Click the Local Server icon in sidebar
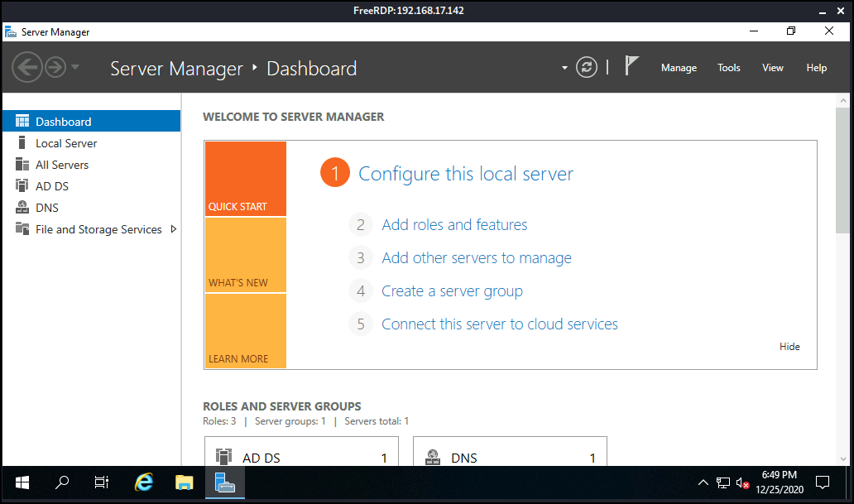This screenshot has height=504, width=854. [22, 142]
